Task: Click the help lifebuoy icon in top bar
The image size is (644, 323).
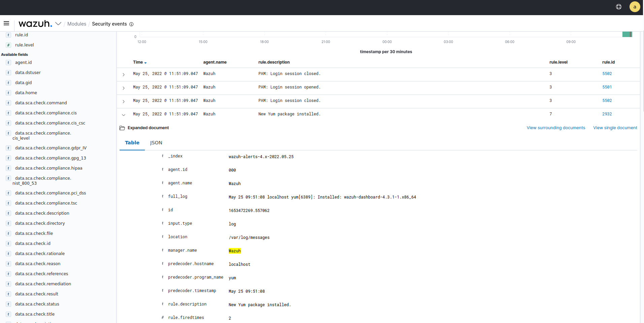Action: click(619, 7)
